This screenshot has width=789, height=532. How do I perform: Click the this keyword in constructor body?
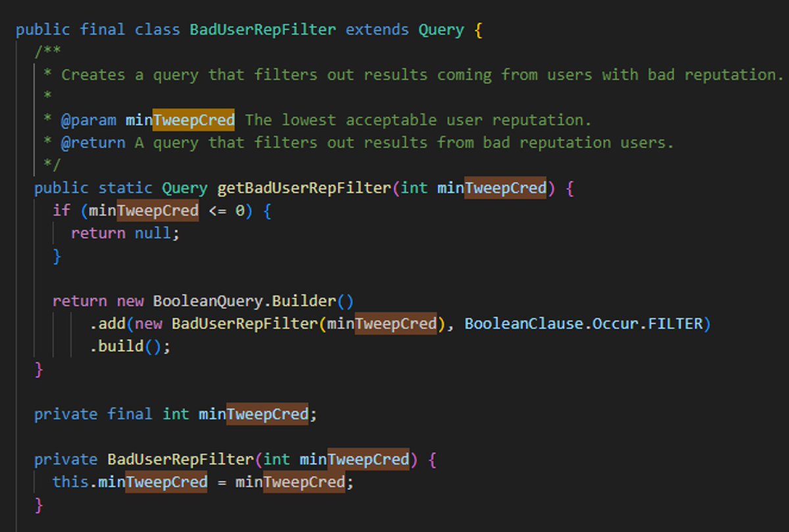point(70,482)
